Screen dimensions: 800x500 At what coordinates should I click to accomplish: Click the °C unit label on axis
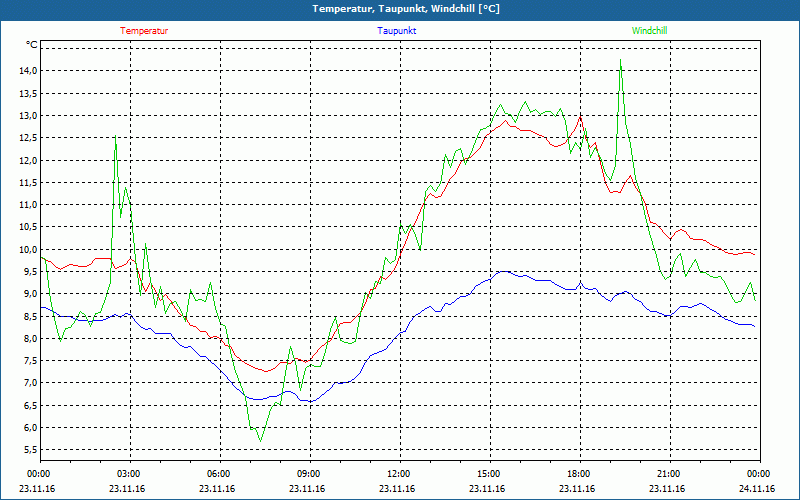32,45
